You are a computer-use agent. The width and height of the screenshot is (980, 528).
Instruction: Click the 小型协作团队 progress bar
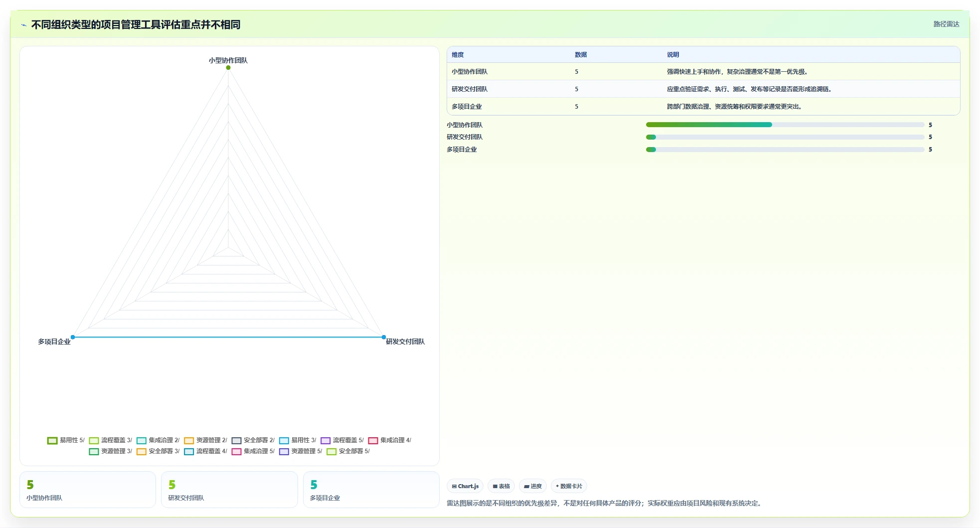click(785, 125)
